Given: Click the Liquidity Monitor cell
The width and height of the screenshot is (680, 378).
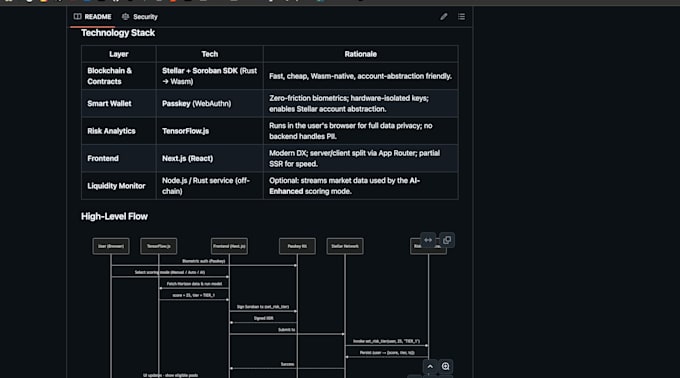Looking at the screenshot, I should pyautogui.click(x=118, y=186).
